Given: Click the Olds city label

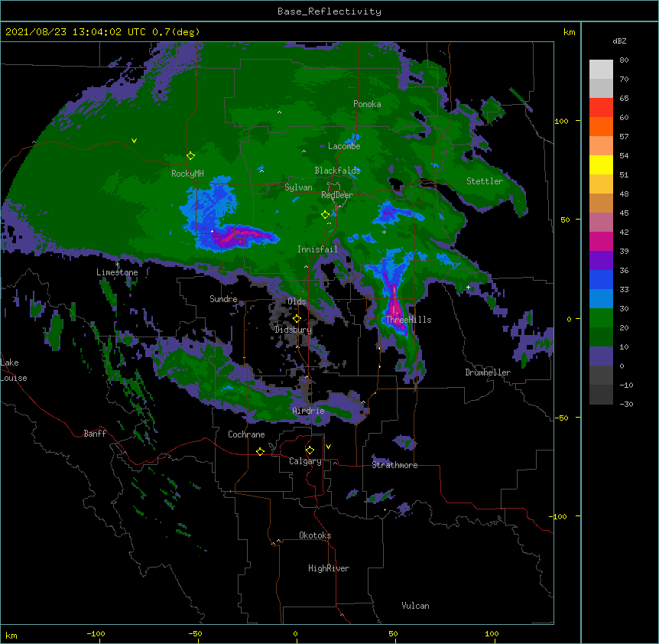Looking at the screenshot, I should pos(297,301).
